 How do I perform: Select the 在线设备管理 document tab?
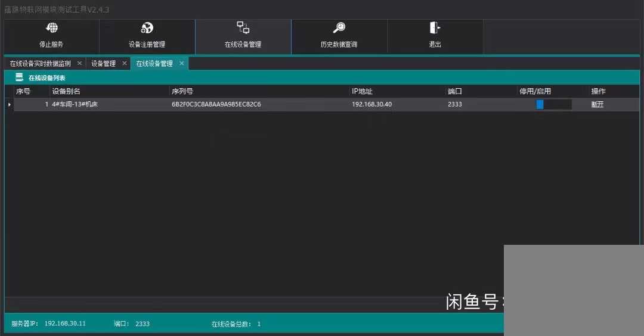point(154,64)
